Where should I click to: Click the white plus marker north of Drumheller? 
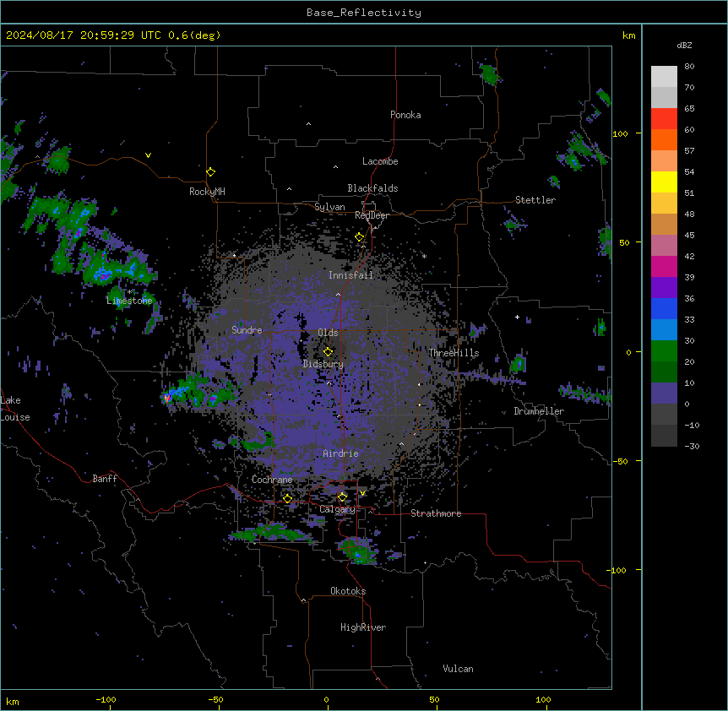517,317
